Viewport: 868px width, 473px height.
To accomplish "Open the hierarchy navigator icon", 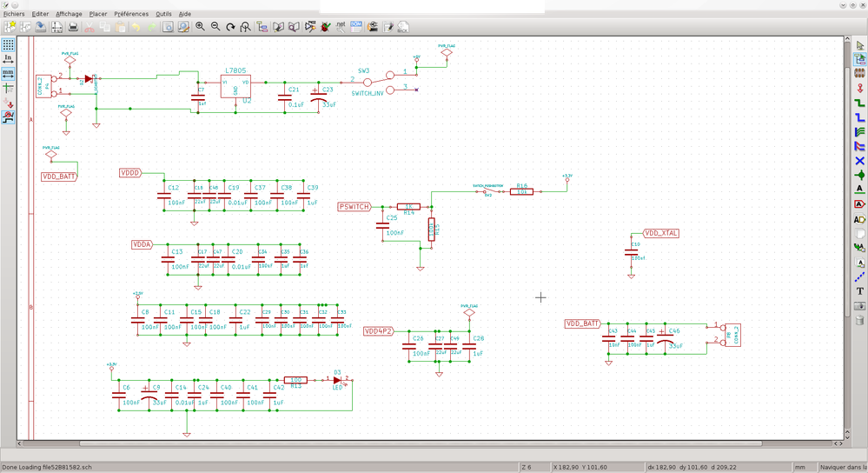I will coord(262,27).
